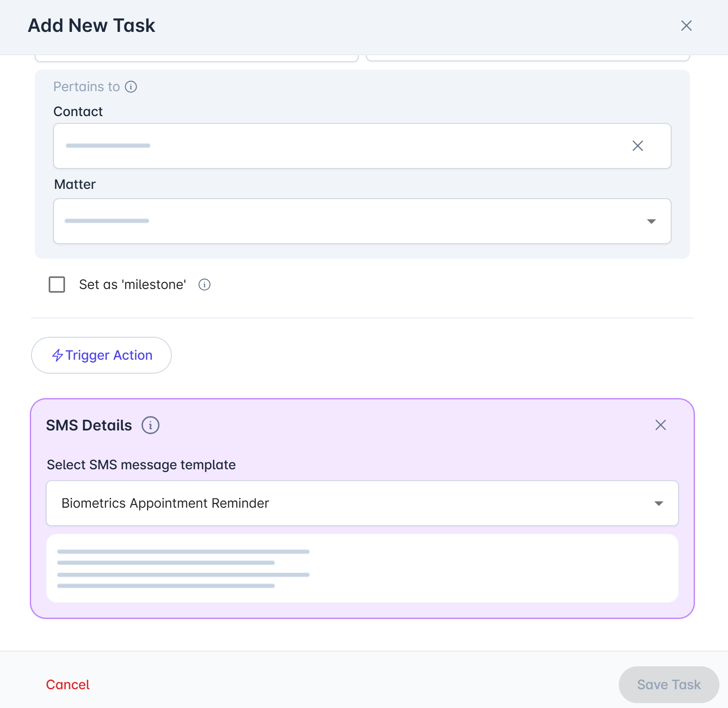Click the Save Task button
This screenshot has height=708, width=728.
[x=669, y=685]
